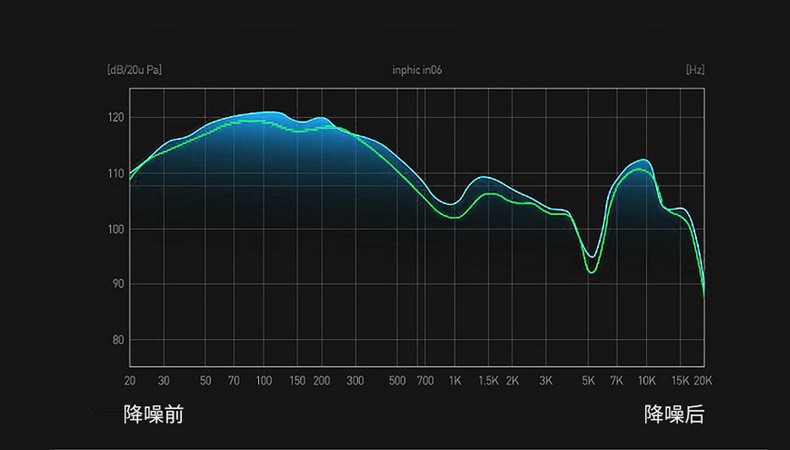Click the 15K frequency axis label
Image resolution: width=790 pixels, height=450 pixels.
click(x=680, y=381)
